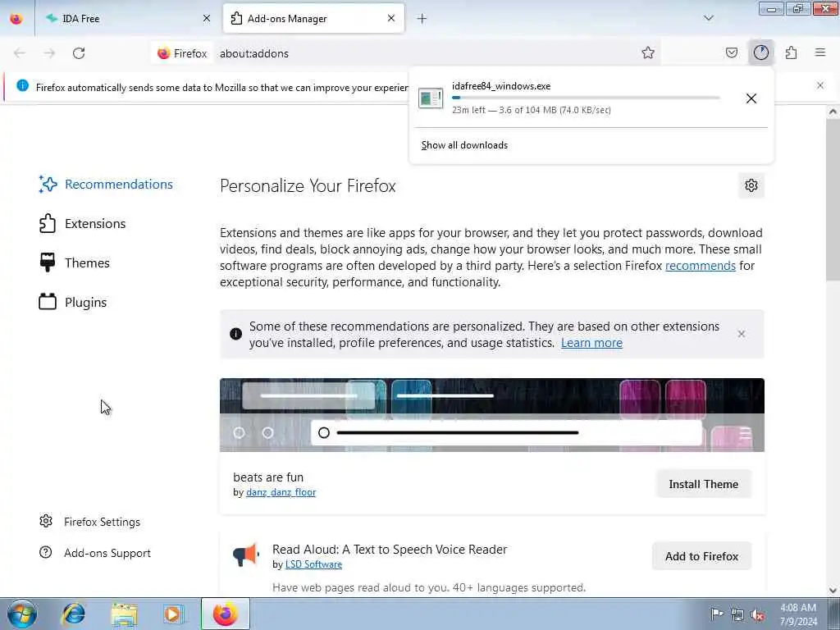
Task: Click the page vertical scrollbar thumb
Action: 833,199
